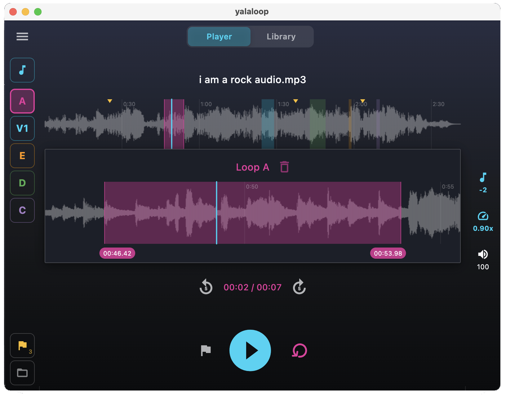This screenshot has width=506, height=420.
Task: Open the flags list showing 3 markers
Action: coord(22,346)
